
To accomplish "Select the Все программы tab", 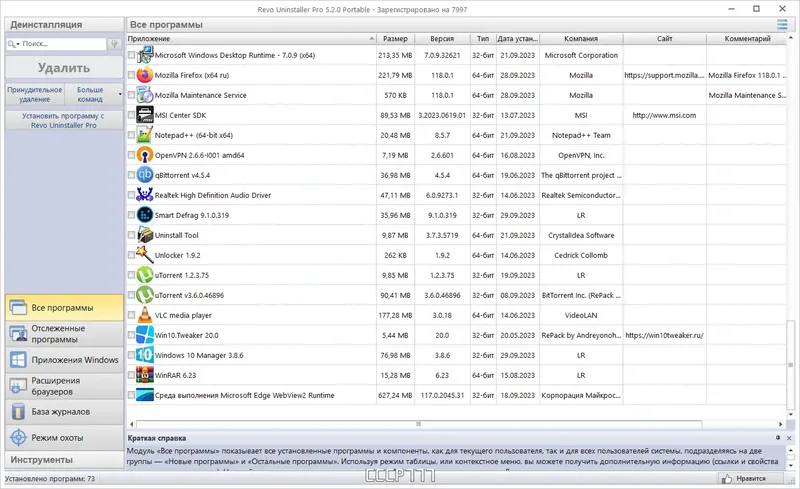I will coord(64,308).
